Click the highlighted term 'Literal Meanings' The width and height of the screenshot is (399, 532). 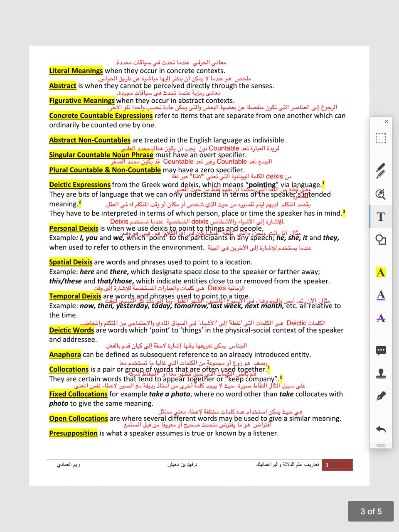pyautogui.click(x=76, y=71)
